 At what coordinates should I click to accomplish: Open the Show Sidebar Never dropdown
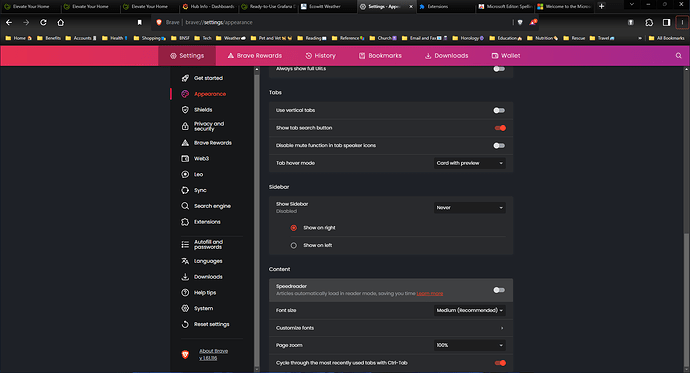click(470, 208)
